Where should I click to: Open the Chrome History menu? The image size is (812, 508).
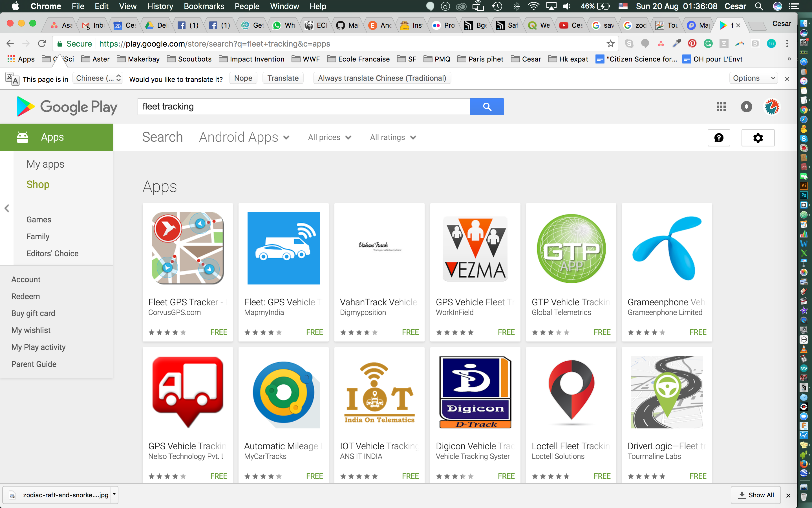coord(160,6)
